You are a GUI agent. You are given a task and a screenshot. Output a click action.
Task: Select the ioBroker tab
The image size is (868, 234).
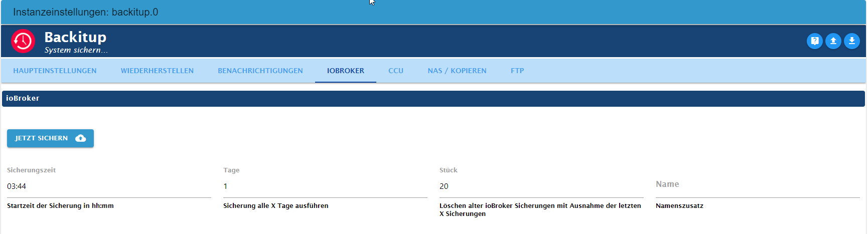click(346, 71)
